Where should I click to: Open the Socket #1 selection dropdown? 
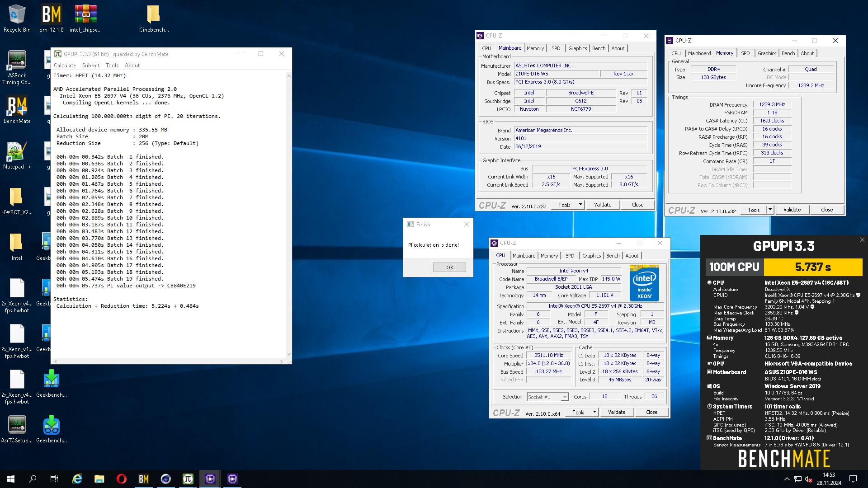pyautogui.click(x=547, y=397)
